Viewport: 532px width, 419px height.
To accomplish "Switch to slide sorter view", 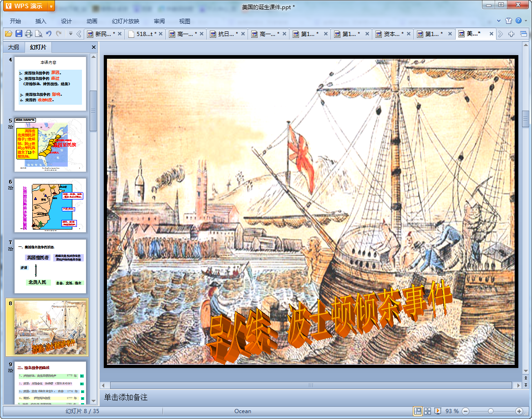I will pos(427,411).
